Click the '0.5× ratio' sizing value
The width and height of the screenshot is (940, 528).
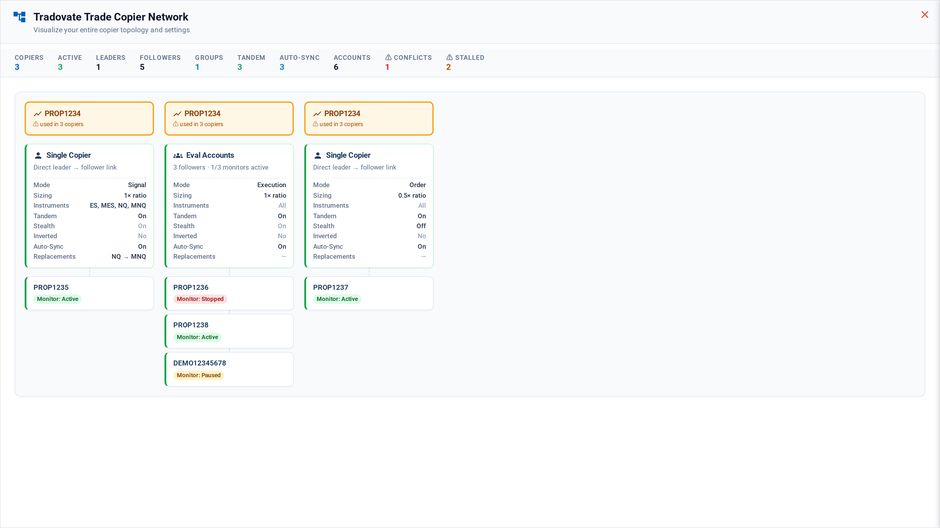click(412, 195)
